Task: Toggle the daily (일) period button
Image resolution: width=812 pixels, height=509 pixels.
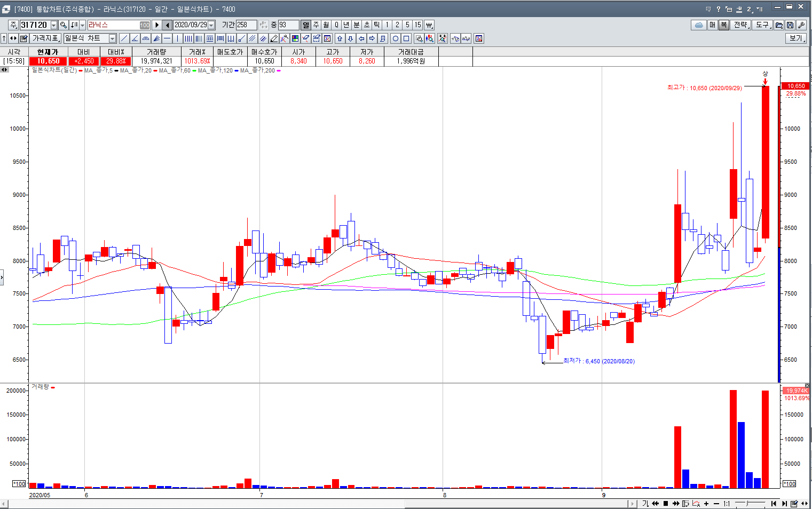Action: (306, 25)
